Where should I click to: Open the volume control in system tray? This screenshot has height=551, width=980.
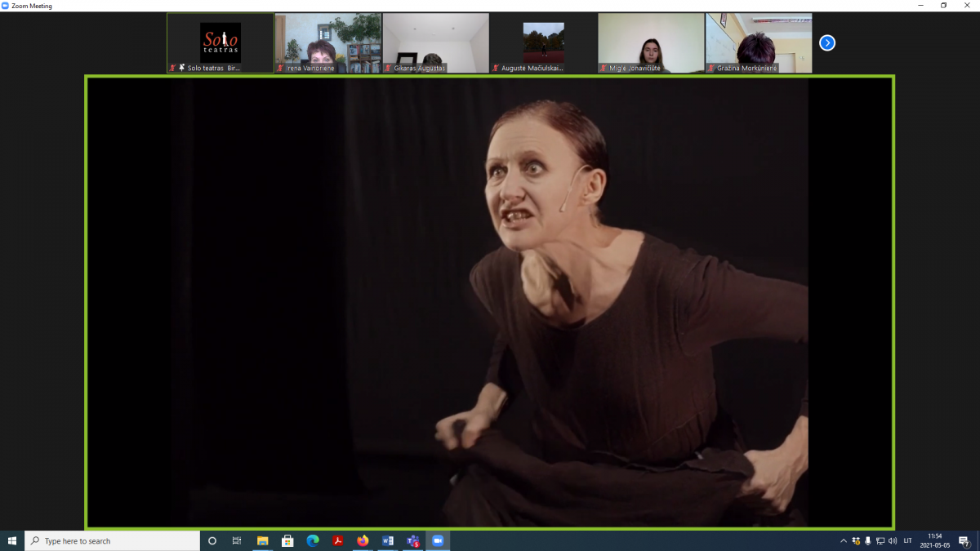[x=893, y=540]
